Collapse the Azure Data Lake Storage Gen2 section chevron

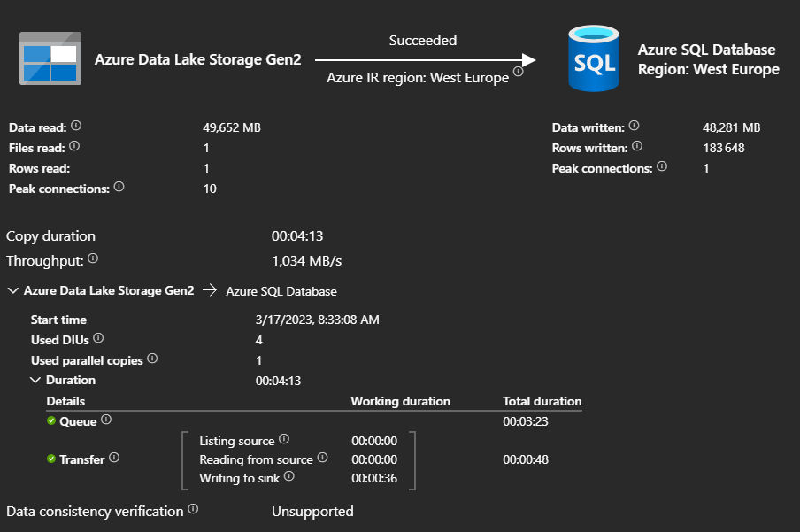(x=13, y=290)
